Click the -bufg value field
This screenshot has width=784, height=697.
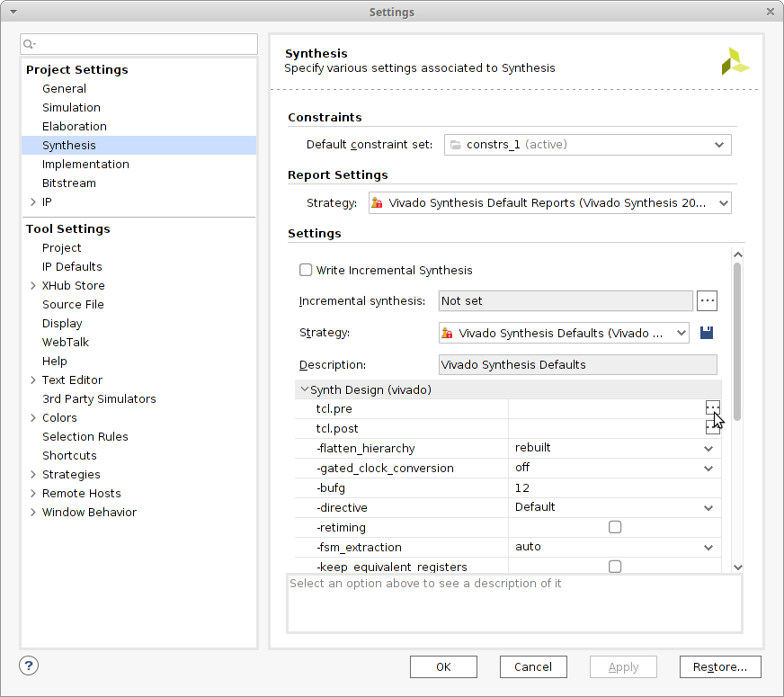point(614,487)
